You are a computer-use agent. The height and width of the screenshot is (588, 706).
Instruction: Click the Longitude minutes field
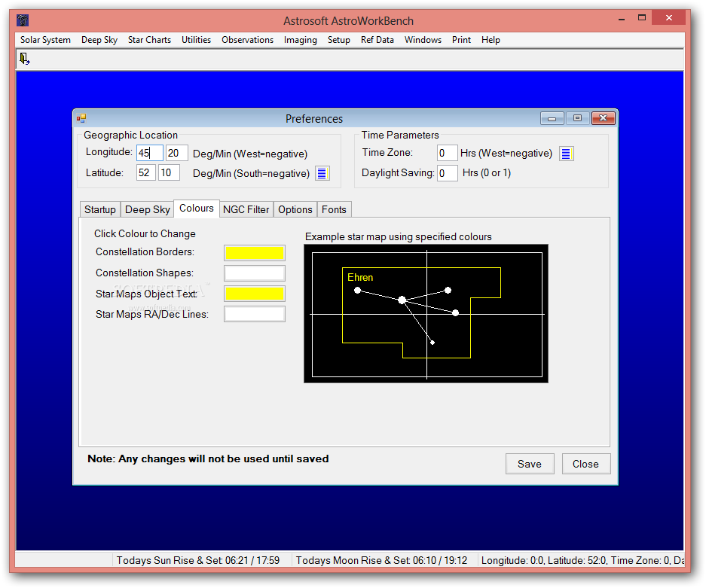pyautogui.click(x=176, y=153)
